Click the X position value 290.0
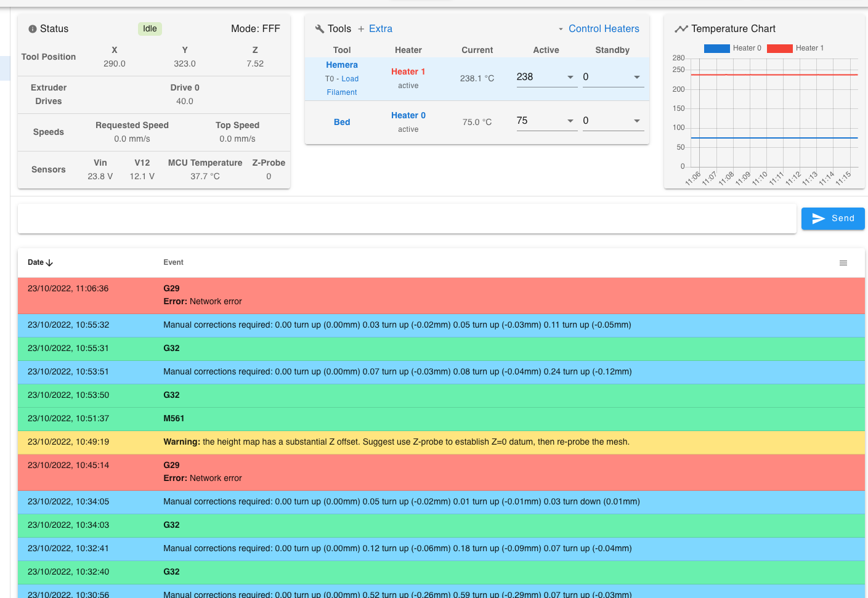The height and width of the screenshot is (598, 868). 115,64
